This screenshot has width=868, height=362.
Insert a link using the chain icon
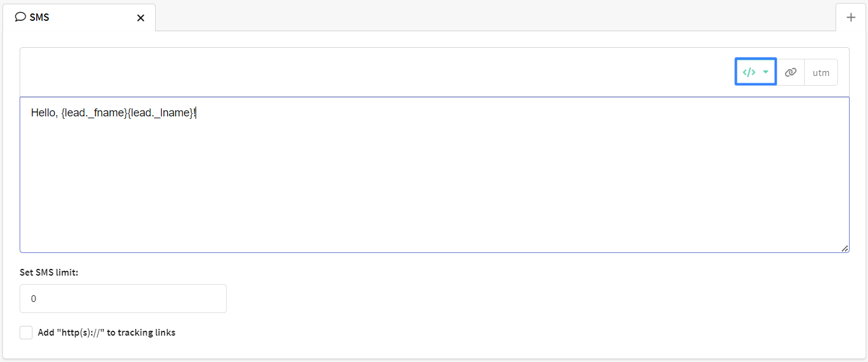point(791,72)
